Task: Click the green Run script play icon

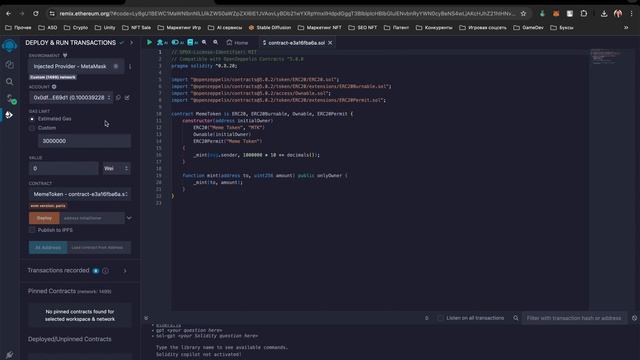Action: point(149,42)
